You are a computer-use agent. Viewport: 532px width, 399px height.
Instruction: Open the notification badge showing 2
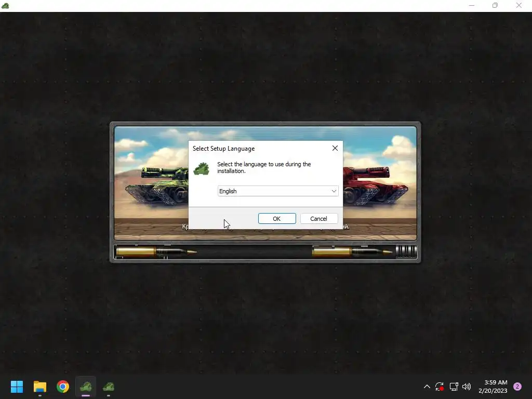point(517,387)
